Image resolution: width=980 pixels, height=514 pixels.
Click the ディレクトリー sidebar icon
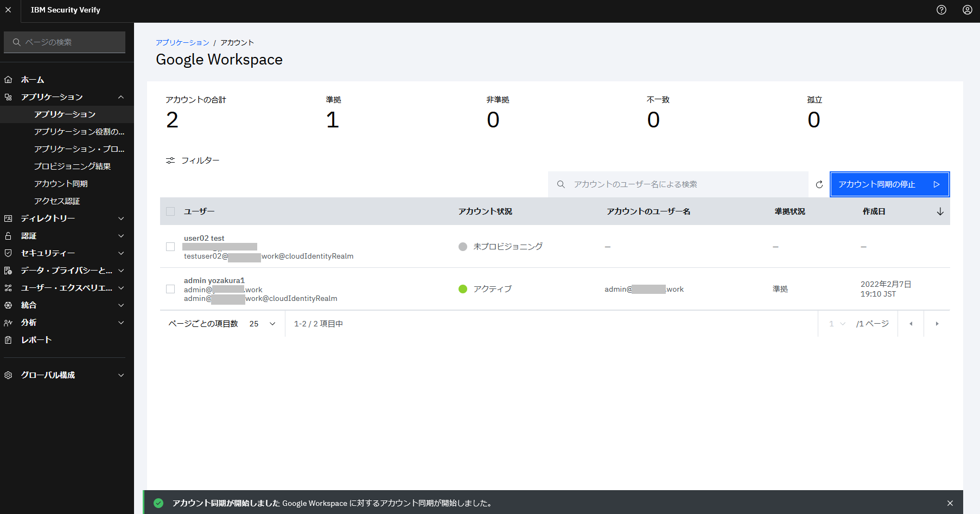coord(8,219)
